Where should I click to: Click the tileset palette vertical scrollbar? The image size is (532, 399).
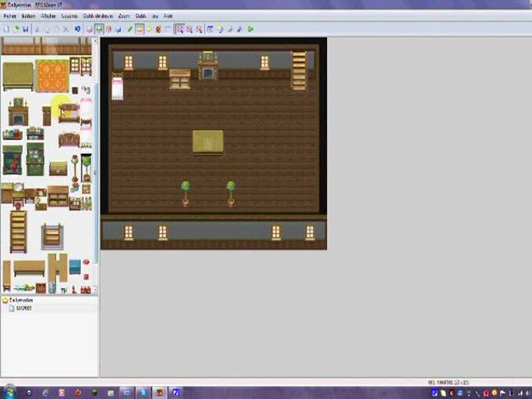tap(95, 173)
